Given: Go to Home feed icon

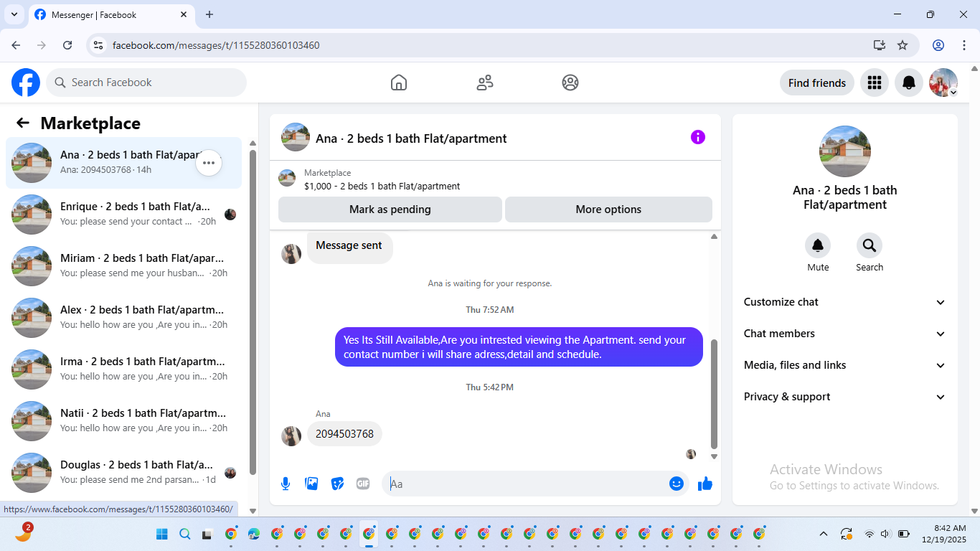Looking at the screenshot, I should [x=399, y=83].
